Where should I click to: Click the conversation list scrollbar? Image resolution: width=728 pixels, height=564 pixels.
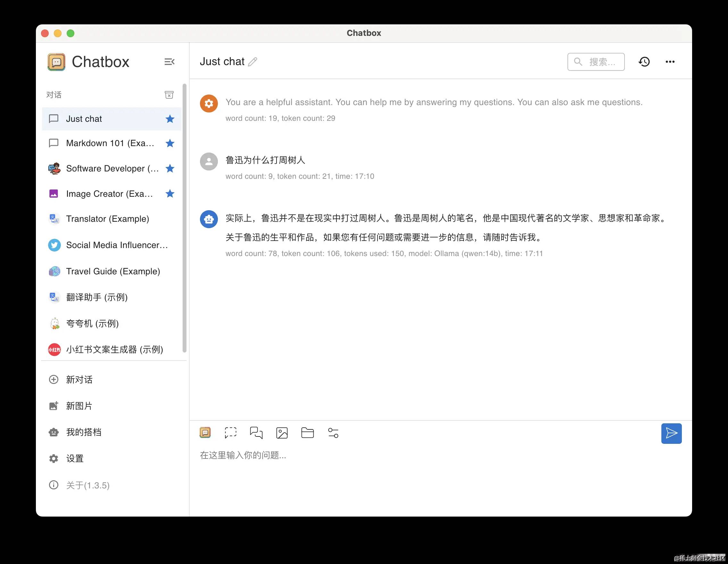click(x=184, y=218)
